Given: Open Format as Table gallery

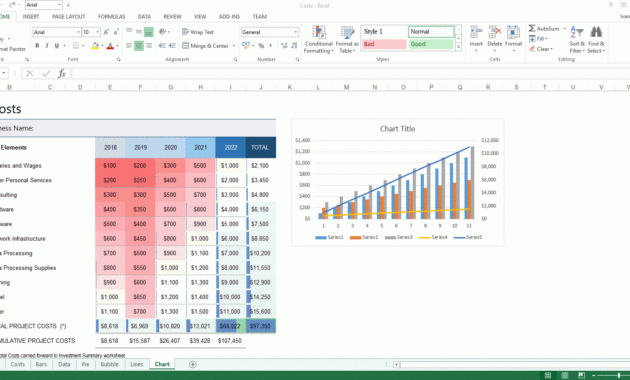Looking at the screenshot, I should pyautogui.click(x=347, y=39).
